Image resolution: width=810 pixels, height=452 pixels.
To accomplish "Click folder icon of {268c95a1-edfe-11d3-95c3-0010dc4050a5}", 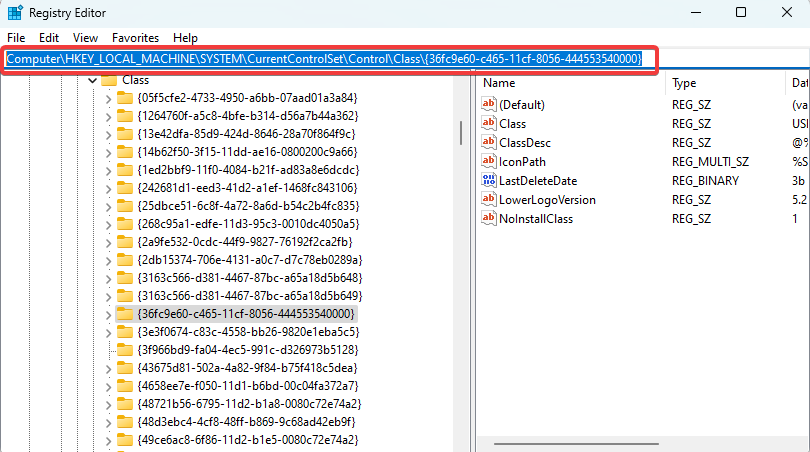I will click(x=124, y=224).
